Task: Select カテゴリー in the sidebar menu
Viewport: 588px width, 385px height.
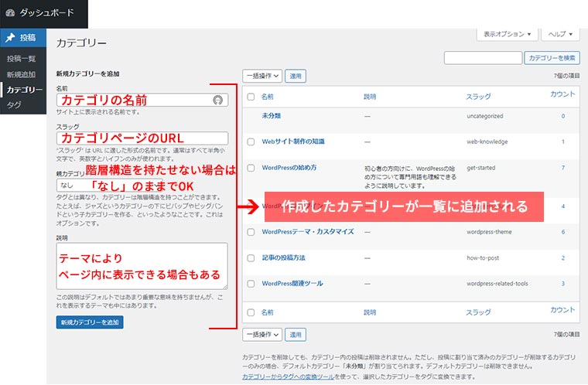Action: point(25,90)
